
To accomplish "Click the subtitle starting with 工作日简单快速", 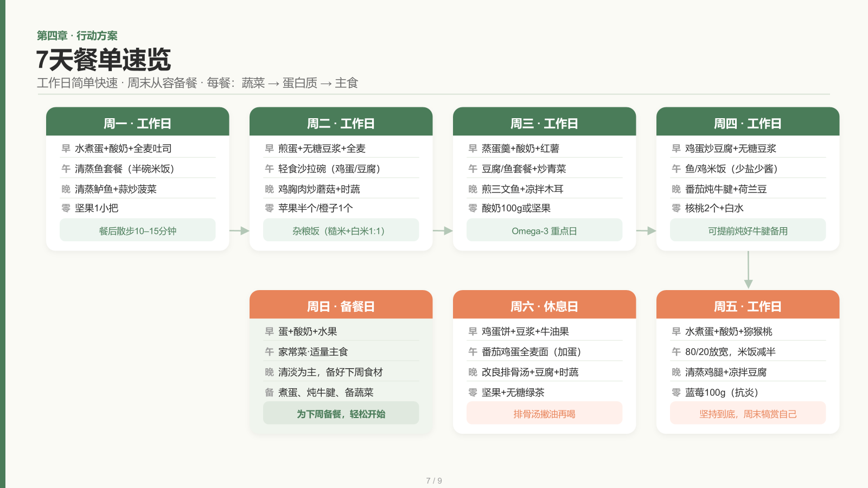I will pos(197,83).
